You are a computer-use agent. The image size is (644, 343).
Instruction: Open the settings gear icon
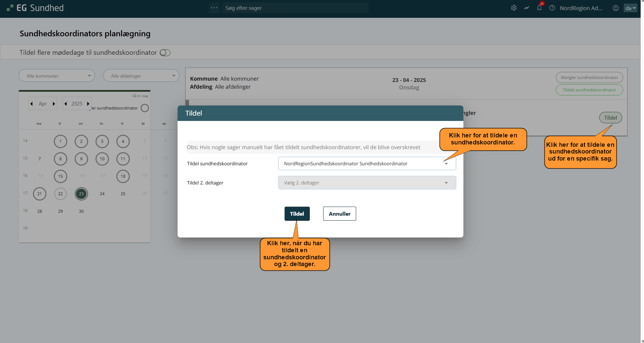(x=514, y=8)
